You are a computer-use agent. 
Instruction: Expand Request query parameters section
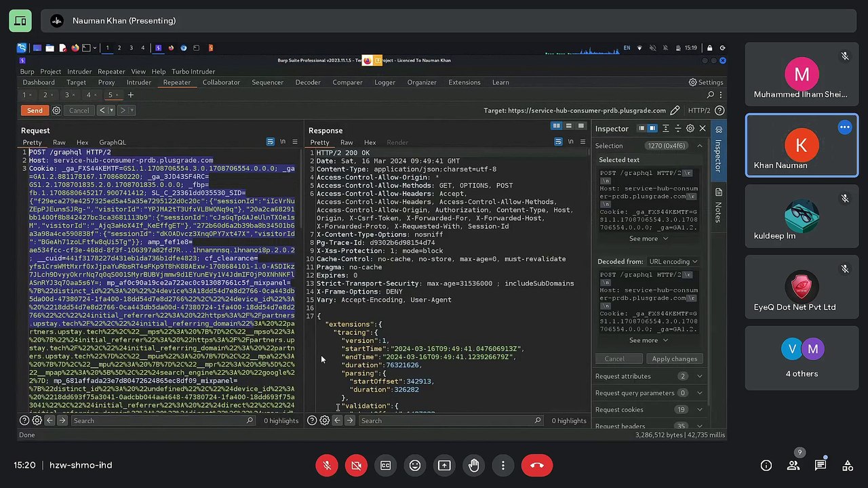(x=649, y=392)
